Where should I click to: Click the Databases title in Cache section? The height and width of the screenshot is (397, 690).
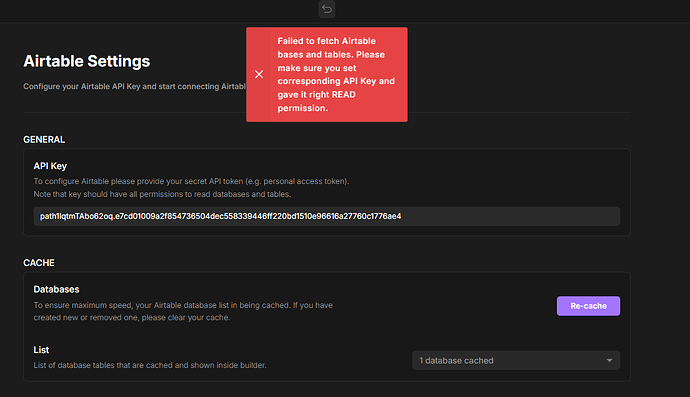click(x=56, y=289)
